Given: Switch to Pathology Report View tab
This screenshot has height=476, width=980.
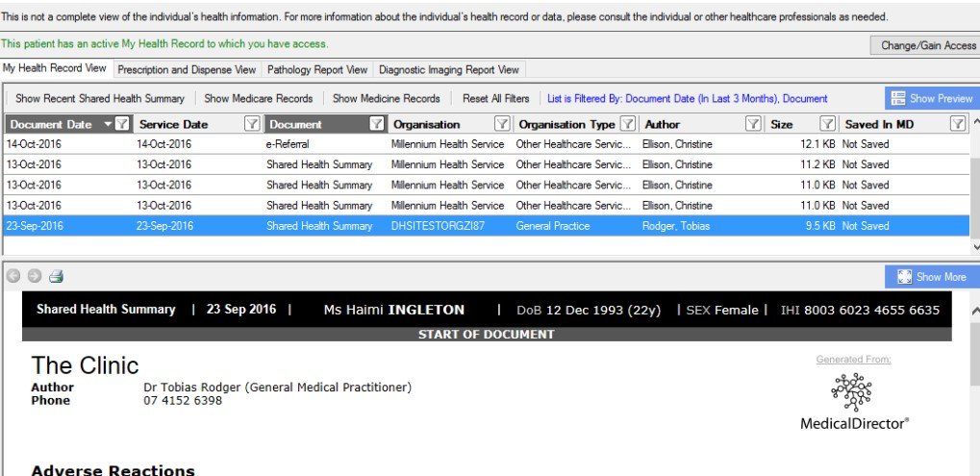Looking at the screenshot, I should [x=316, y=70].
